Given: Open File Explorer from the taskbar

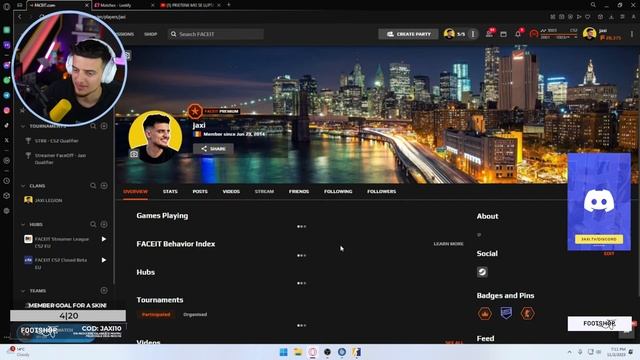Looking at the screenshot, I should click(x=298, y=352).
